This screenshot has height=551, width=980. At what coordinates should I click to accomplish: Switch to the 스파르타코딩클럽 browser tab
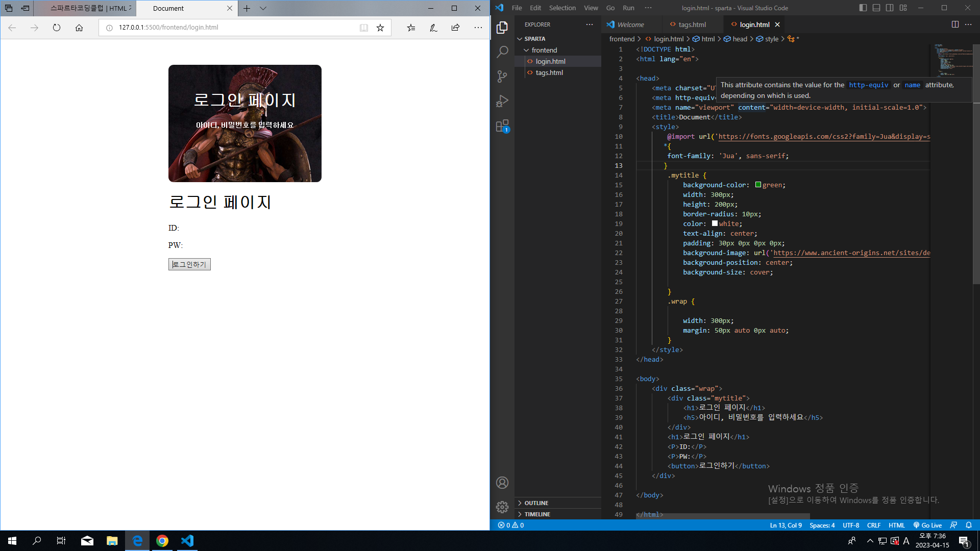point(85,8)
